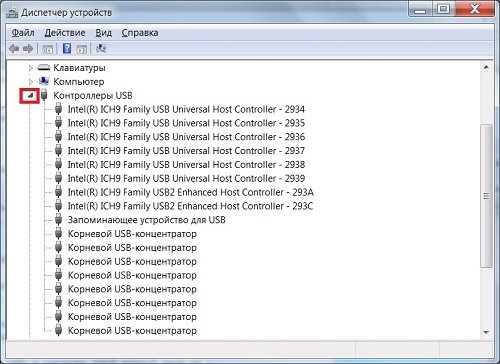Click the Back arrow in the toolbar

click(x=14, y=49)
